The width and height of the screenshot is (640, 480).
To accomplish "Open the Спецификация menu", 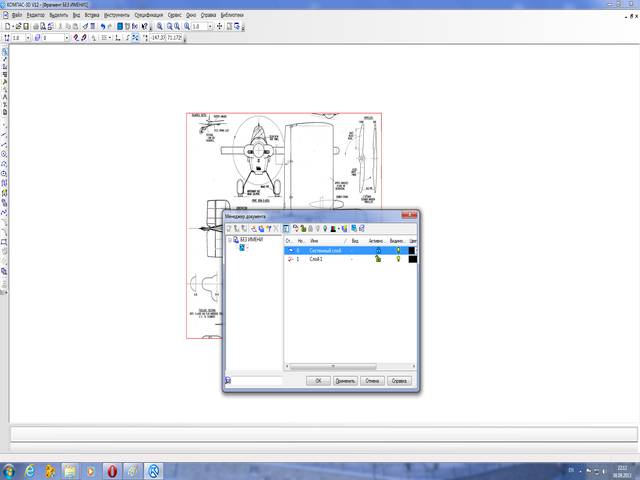I will click(148, 17).
